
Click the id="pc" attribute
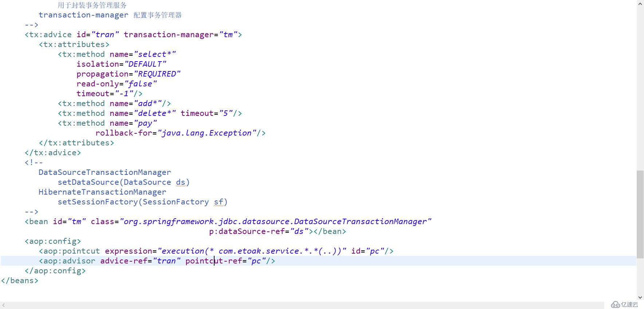tap(368, 251)
